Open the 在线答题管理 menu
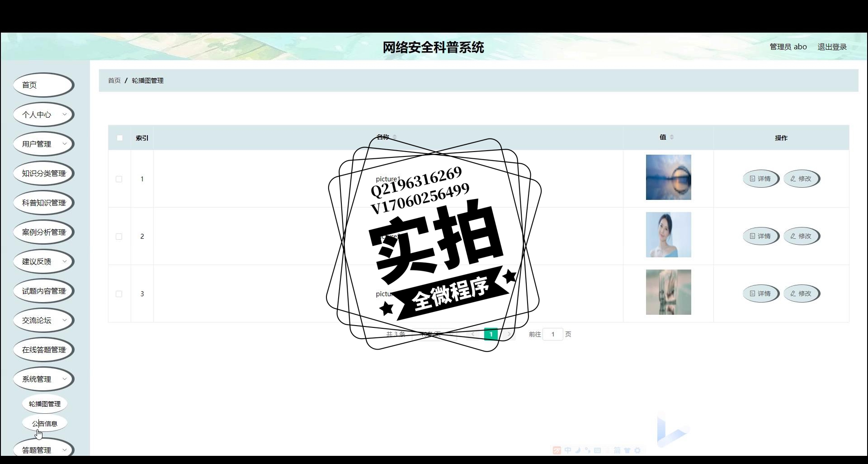 43,350
